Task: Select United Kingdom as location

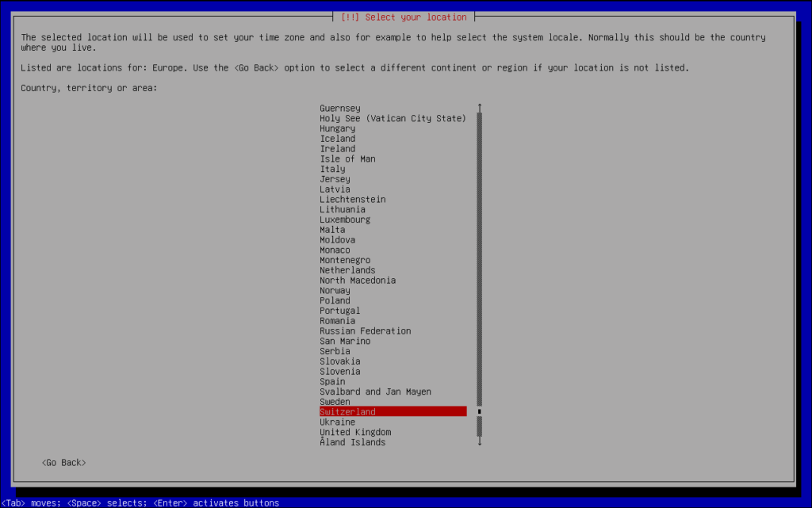Action: tap(355, 433)
